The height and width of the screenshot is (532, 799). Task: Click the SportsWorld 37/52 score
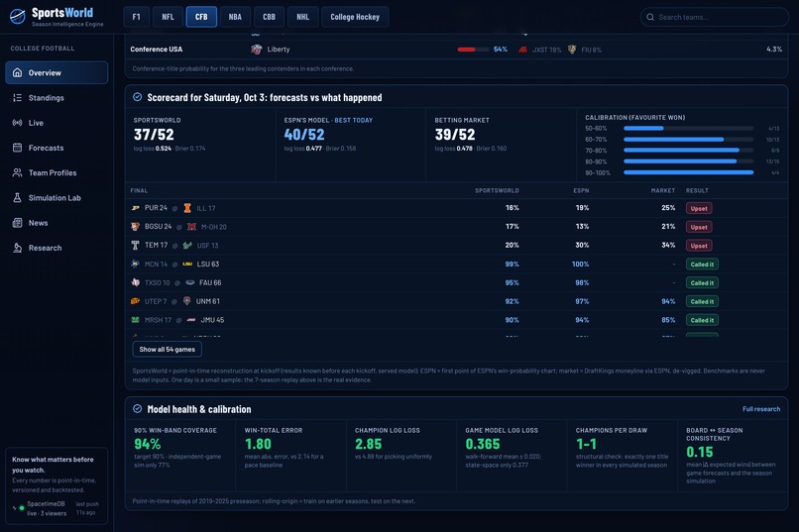point(154,135)
